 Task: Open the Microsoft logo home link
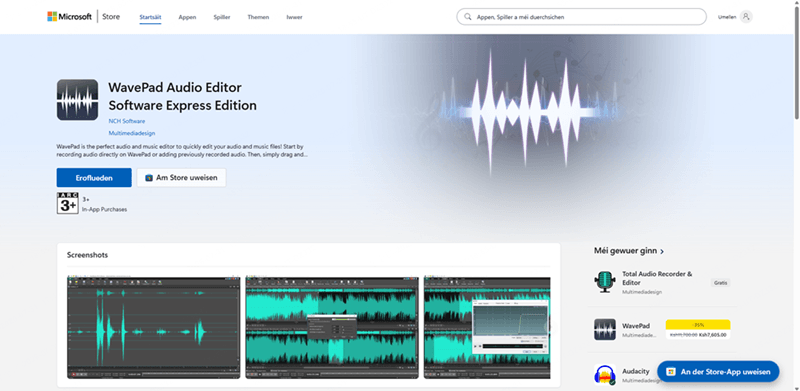[x=69, y=17]
